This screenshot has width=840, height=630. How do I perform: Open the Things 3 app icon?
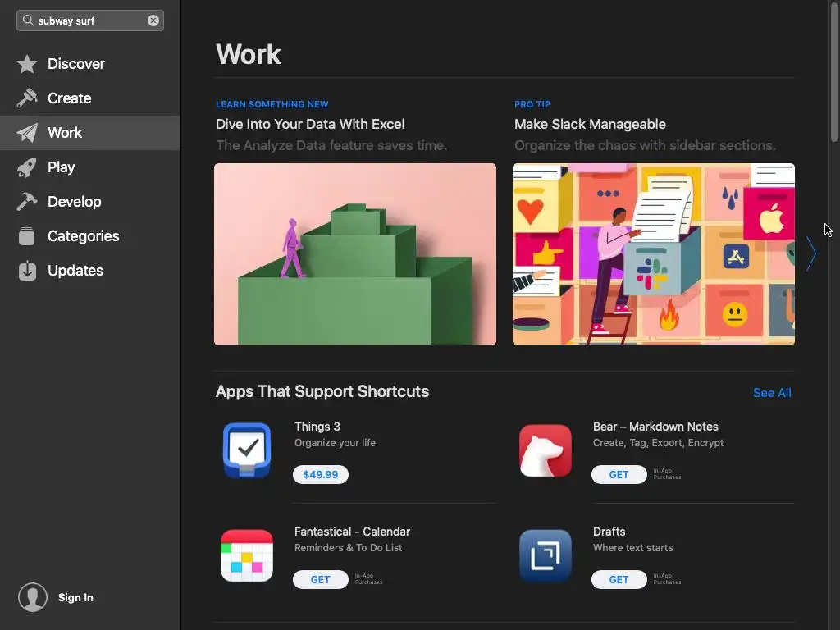(x=247, y=450)
